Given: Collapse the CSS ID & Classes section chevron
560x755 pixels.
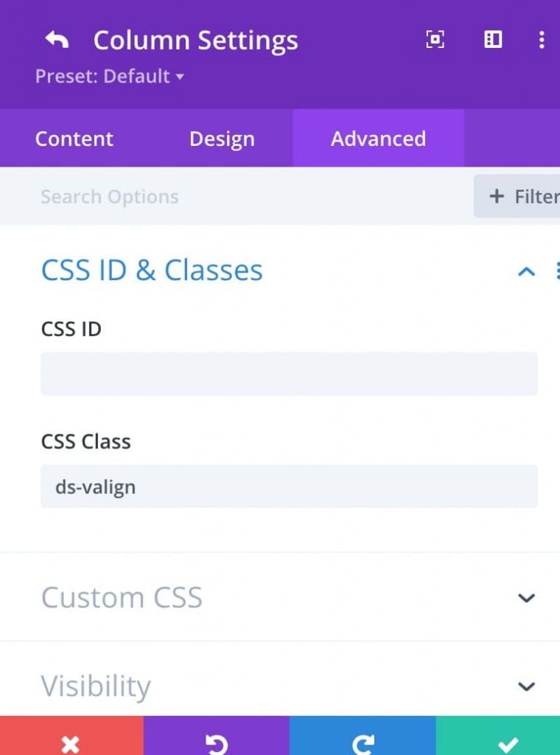Looking at the screenshot, I should [x=526, y=271].
